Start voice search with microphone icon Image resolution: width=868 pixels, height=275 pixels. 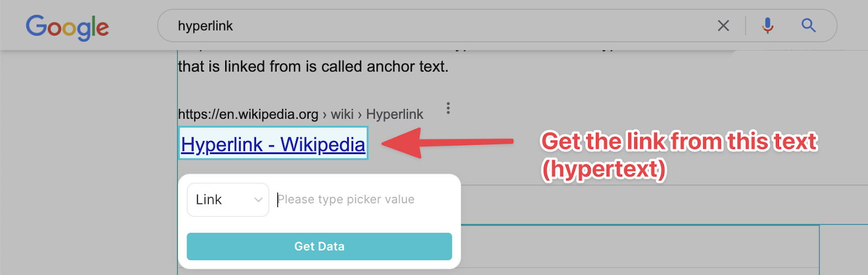point(768,25)
